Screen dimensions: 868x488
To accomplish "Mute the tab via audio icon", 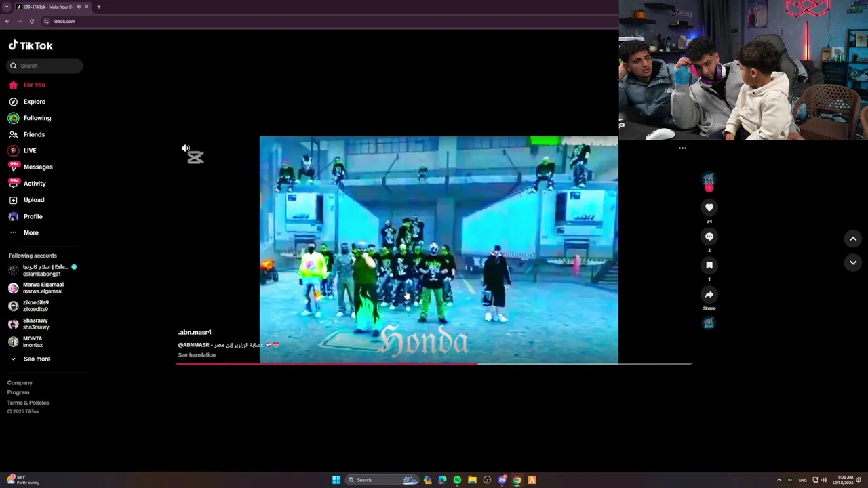I will click(x=79, y=7).
